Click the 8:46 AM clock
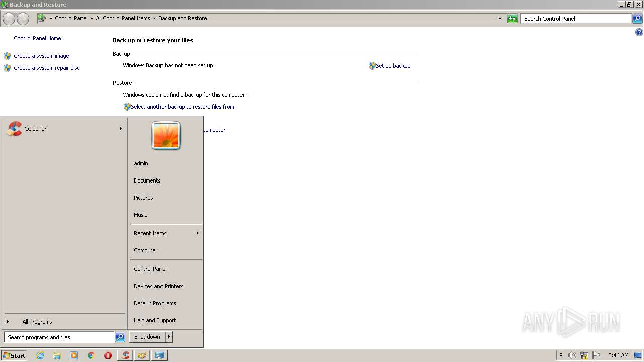 [x=618, y=355]
